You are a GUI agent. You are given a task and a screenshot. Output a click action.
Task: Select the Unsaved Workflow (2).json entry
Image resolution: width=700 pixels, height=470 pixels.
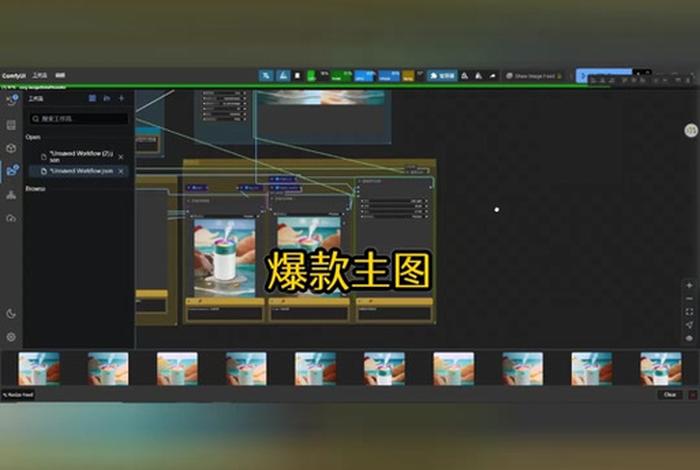click(x=80, y=156)
